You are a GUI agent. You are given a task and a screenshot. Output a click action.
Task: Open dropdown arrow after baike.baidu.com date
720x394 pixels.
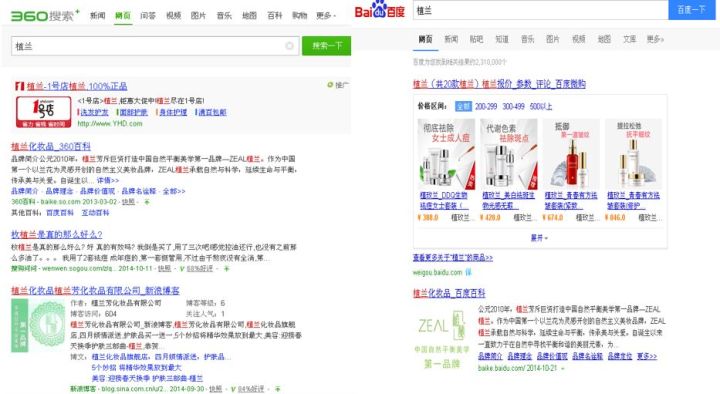[x=562, y=368]
